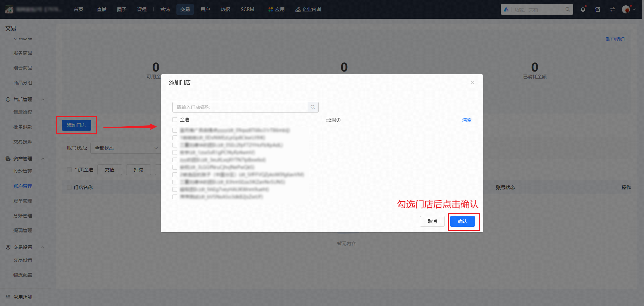The width and height of the screenshot is (644, 306).
Task: Select 商品分组 in sidebar
Action: (23, 83)
